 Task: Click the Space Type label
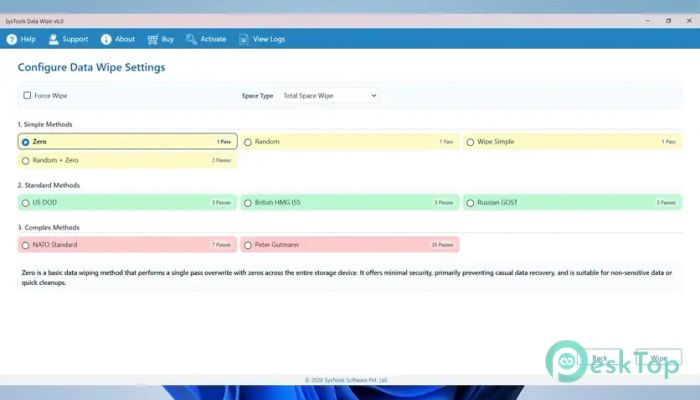[x=257, y=96]
